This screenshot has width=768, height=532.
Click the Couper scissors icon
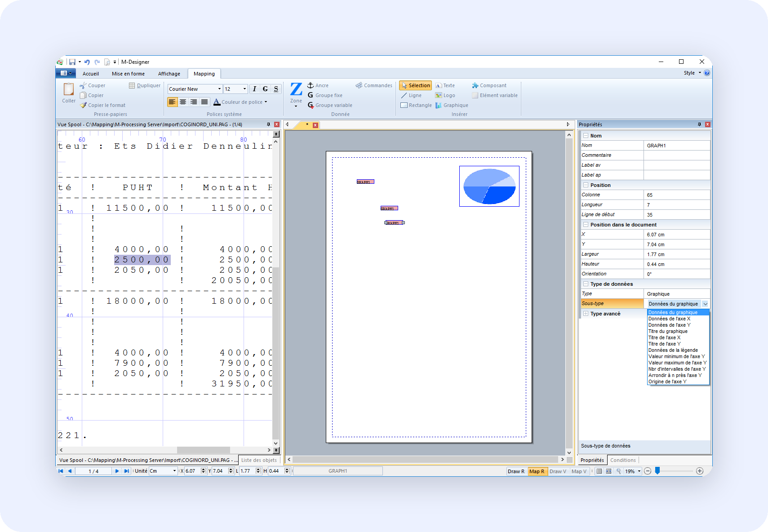[x=83, y=85]
